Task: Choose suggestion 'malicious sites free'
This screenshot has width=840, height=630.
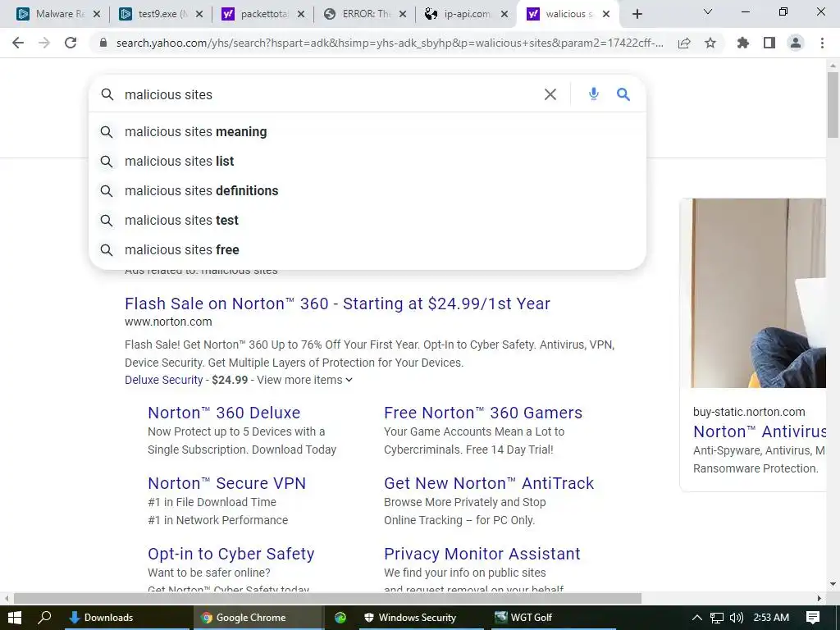Action: tap(367, 249)
